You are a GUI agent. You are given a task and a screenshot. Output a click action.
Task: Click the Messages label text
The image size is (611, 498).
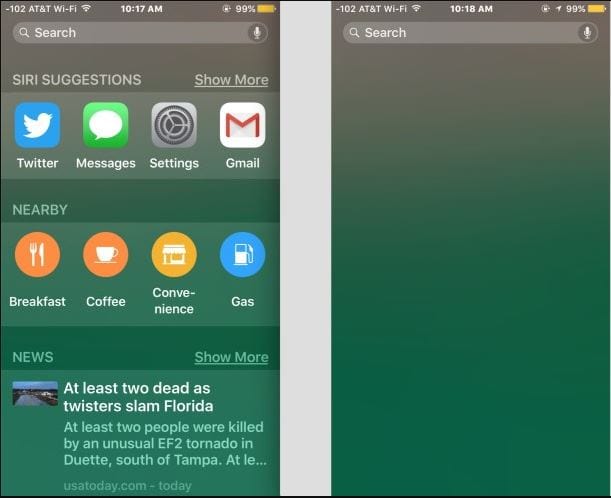click(x=106, y=163)
